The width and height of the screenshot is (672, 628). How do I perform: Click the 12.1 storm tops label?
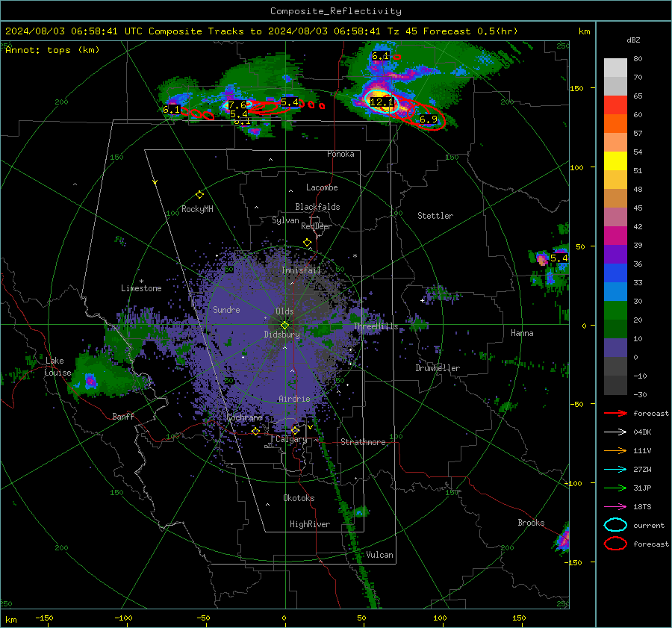click(382, 102)
